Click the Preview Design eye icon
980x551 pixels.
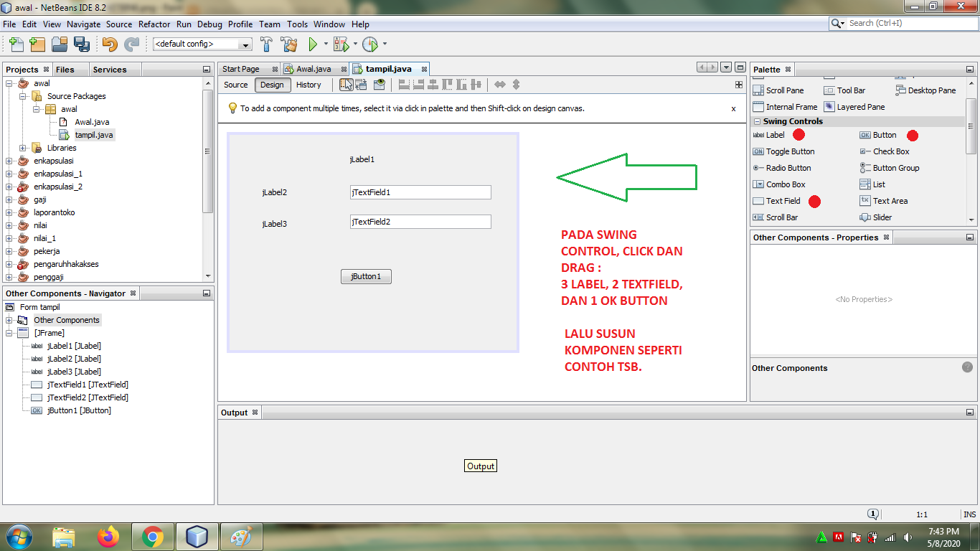click(380, 84)
